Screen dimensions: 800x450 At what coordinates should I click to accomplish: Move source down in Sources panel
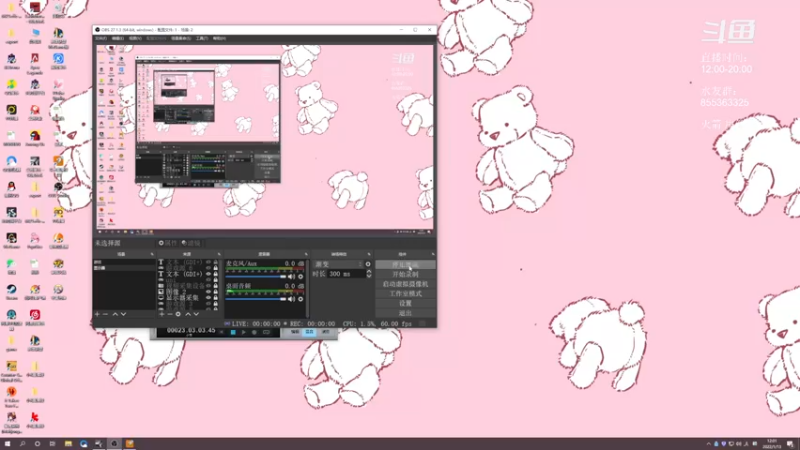196,314
